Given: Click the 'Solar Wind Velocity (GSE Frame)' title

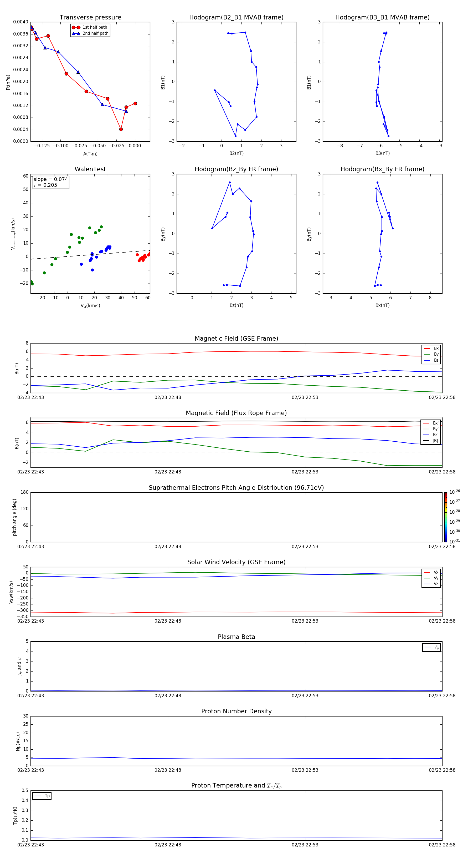Looking at the screenshot, I should (x=236, y=562).
